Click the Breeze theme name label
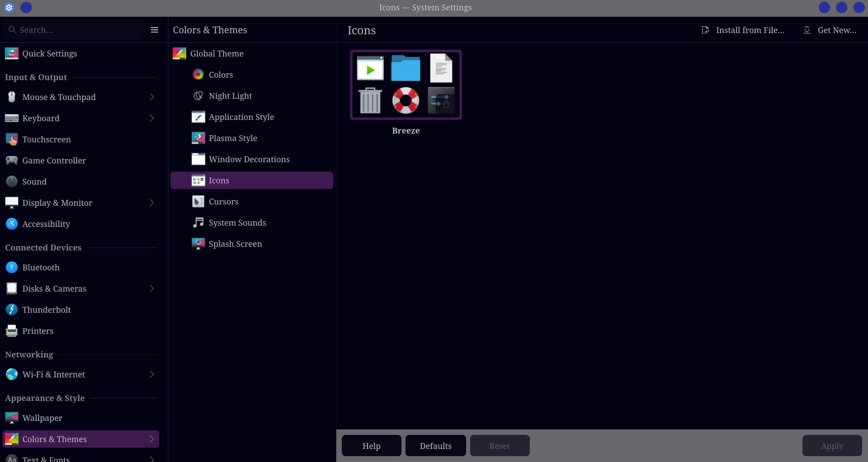This screenshot has width=868, height=462. point(406,131)
